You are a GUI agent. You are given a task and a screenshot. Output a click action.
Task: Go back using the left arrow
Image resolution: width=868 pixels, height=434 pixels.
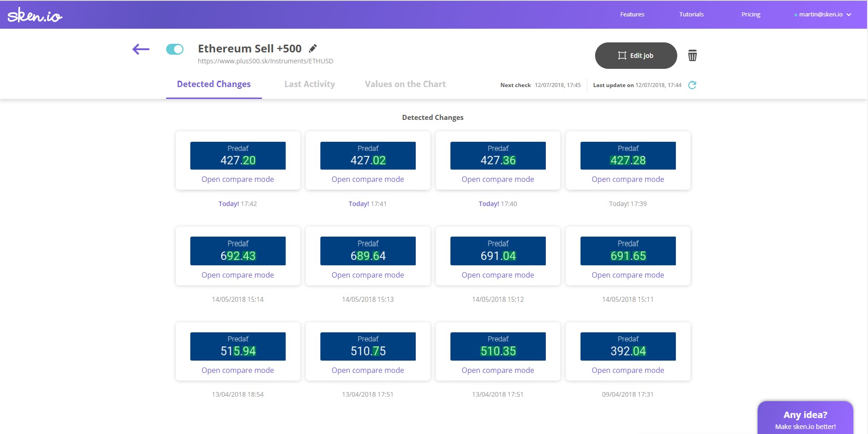coord(141,49)
